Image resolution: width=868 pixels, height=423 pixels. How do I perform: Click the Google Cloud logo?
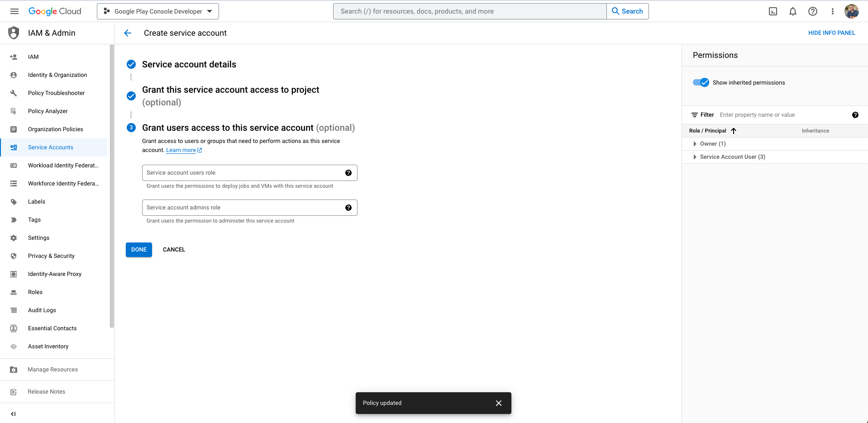point(55,11)
